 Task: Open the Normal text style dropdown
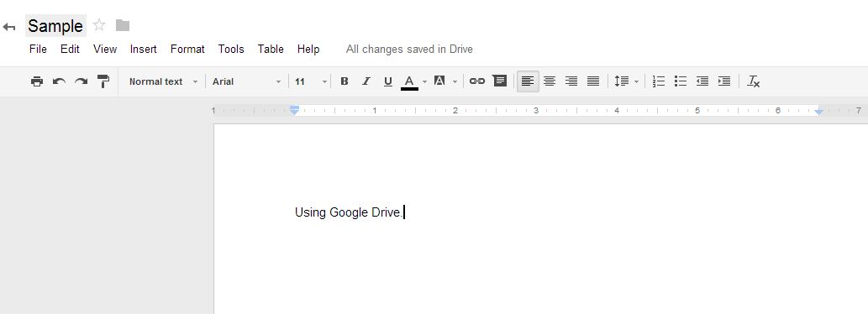[163, 81]
